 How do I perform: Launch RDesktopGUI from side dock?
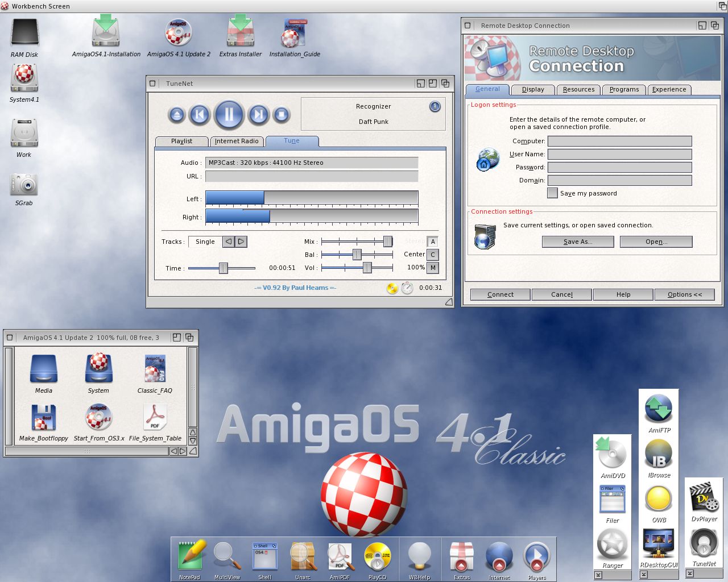[659, 543]
